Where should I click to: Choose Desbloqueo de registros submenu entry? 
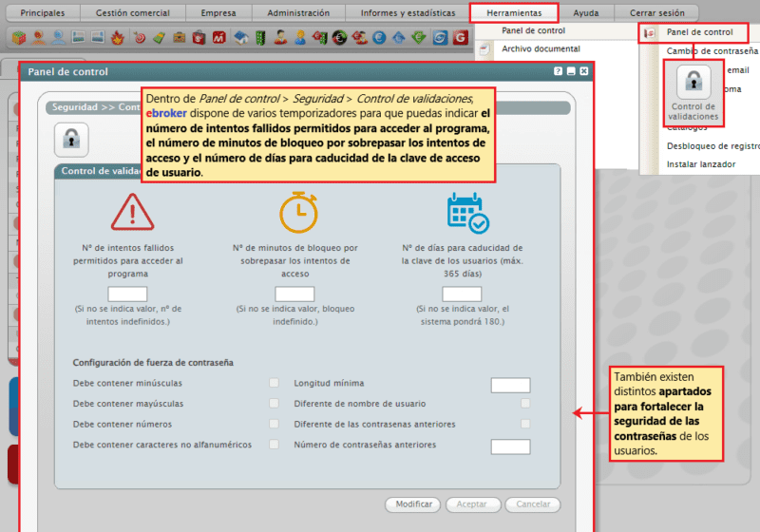tap(713, 146)
